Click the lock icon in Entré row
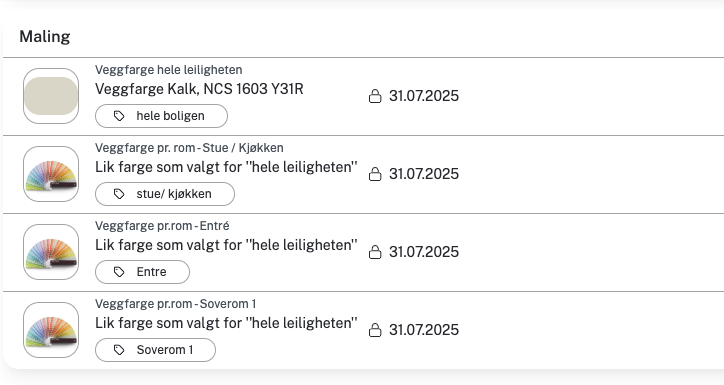The image size is (724, 385). [x=375, y=252]
